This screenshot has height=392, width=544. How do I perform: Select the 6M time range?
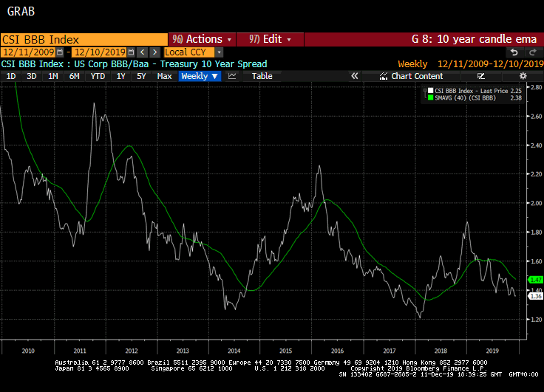coord(74,76)
